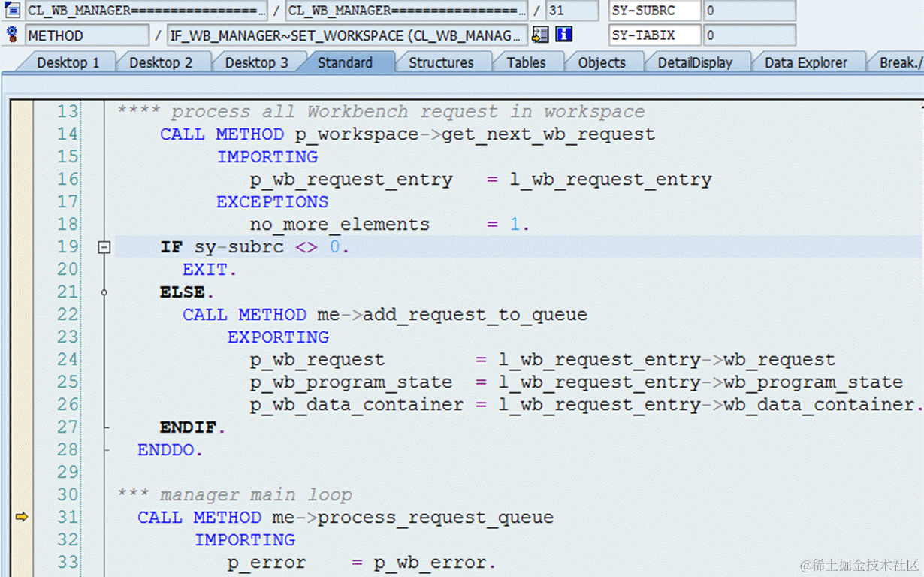Click the IMPORTING keyword on line 32
The width and height of the screenshot is (924, 577).
245,539
